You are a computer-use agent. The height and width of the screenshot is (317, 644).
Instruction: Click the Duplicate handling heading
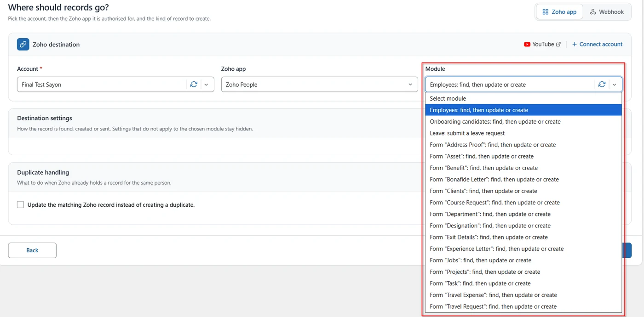pos(43,172)
